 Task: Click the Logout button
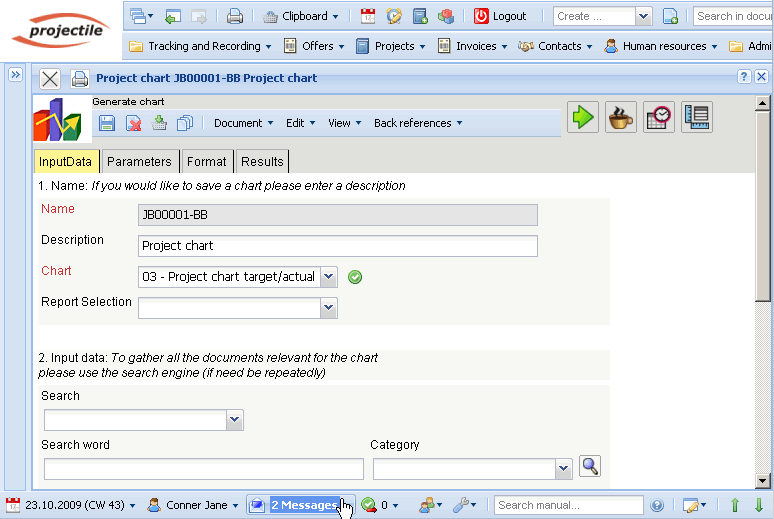tap(500, 16)
